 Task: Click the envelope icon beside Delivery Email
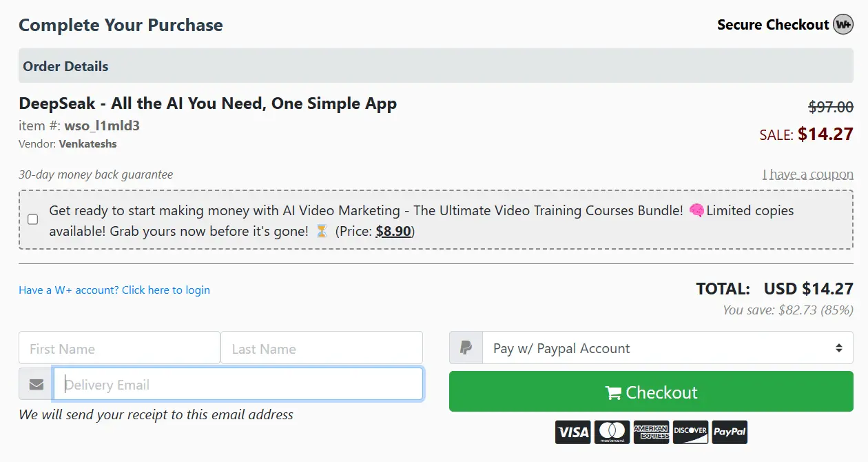36,384
